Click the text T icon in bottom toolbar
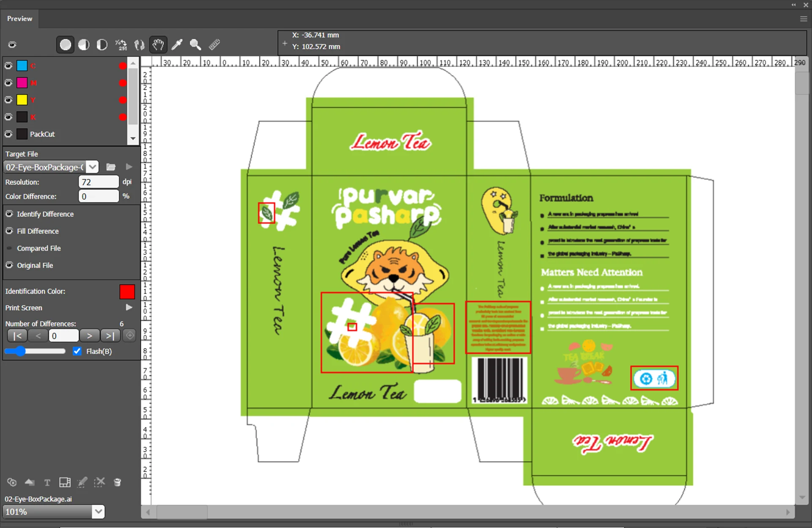This screenshot has height=528, width=812. pos(47,482)
